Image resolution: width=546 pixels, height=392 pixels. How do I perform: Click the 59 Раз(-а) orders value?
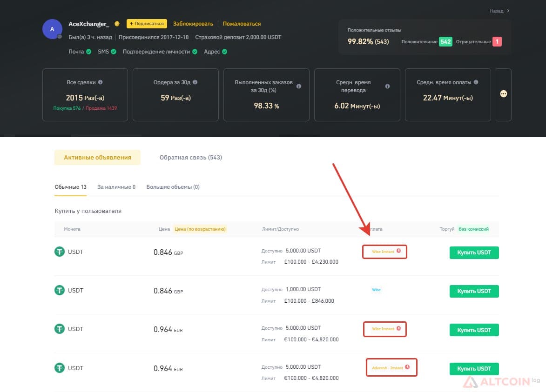click(175, 98)
